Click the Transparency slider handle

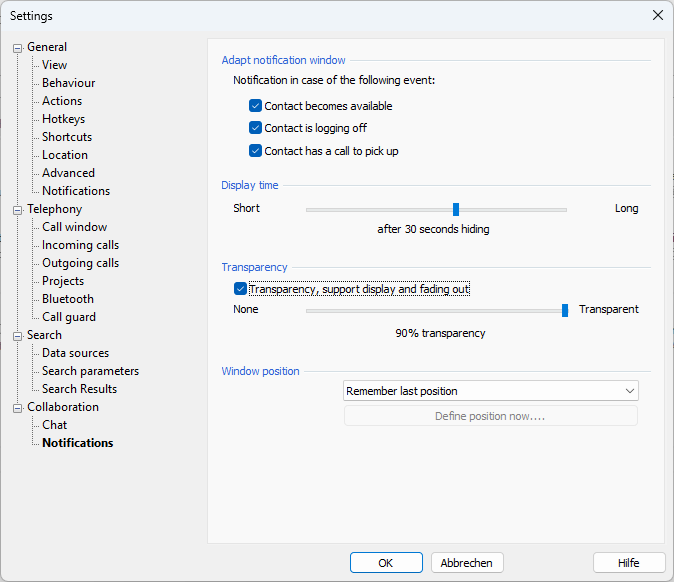pos(565,310)
